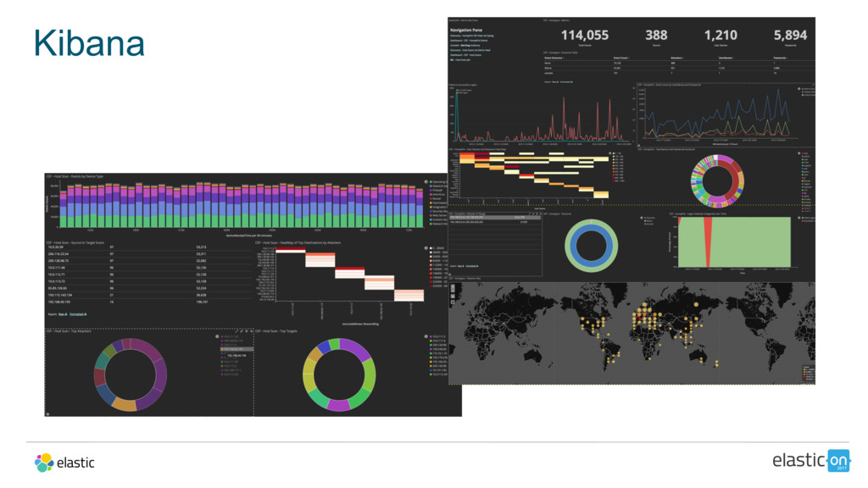Image resolution: width=868 pixels, height=488 pixels.
Task: Toggle legend of login attempt categories area chart
Action: (798, 218)
